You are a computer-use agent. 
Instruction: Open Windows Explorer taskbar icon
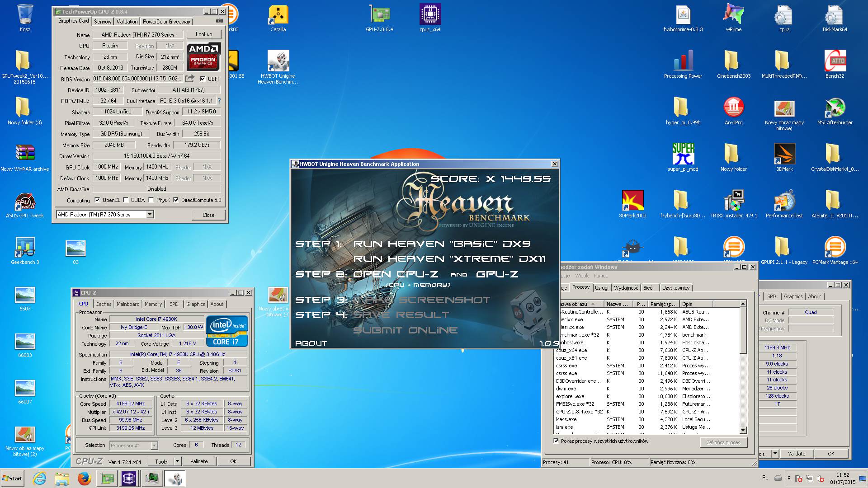(62, 479)
